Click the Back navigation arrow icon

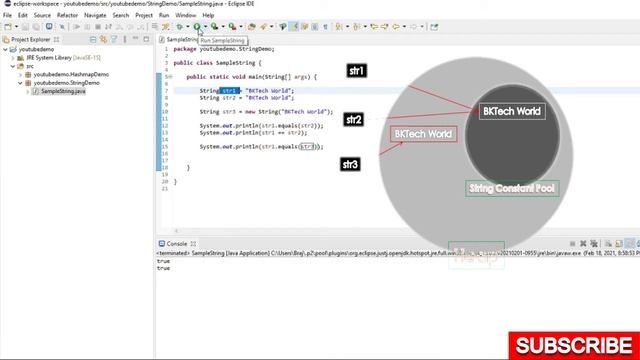396,27
